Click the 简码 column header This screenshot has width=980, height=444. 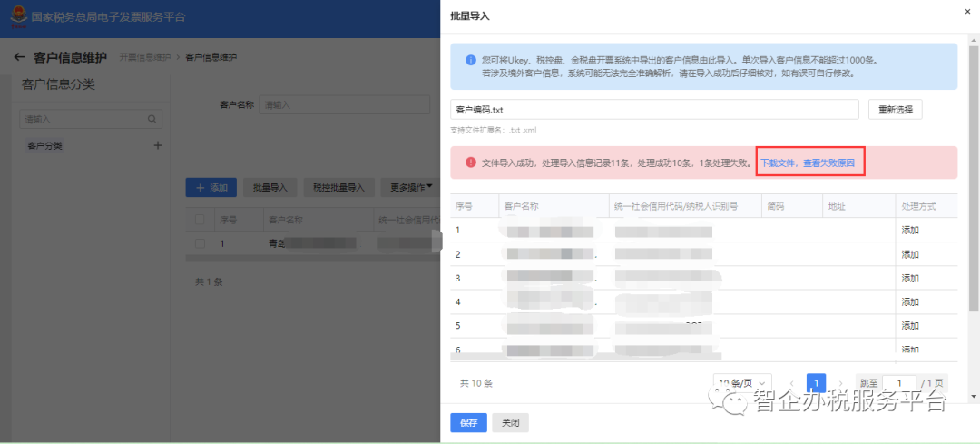coord(776,206)
